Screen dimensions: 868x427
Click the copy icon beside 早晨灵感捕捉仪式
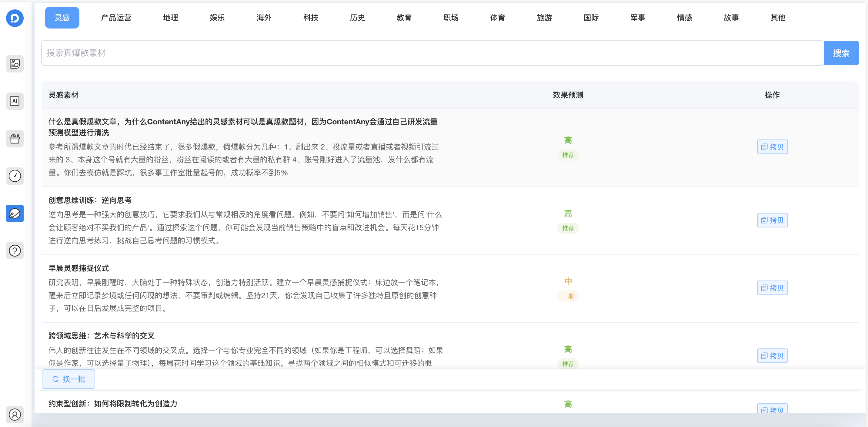click(772, 288)
